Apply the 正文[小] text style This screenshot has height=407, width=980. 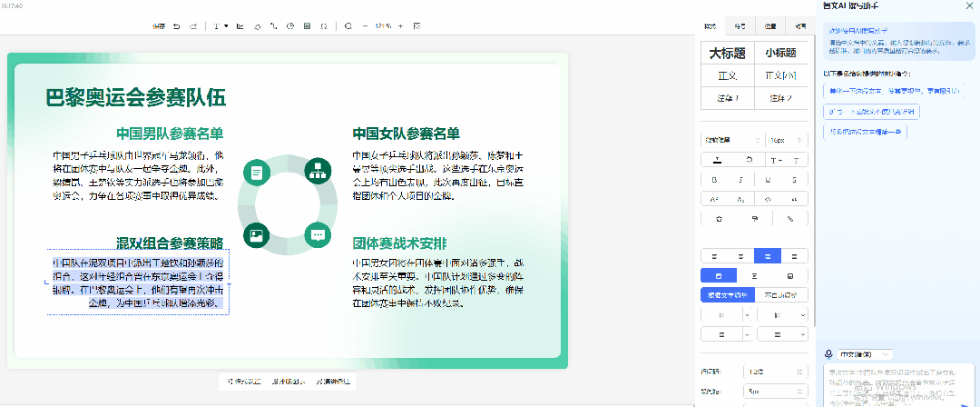coord(780,75)
